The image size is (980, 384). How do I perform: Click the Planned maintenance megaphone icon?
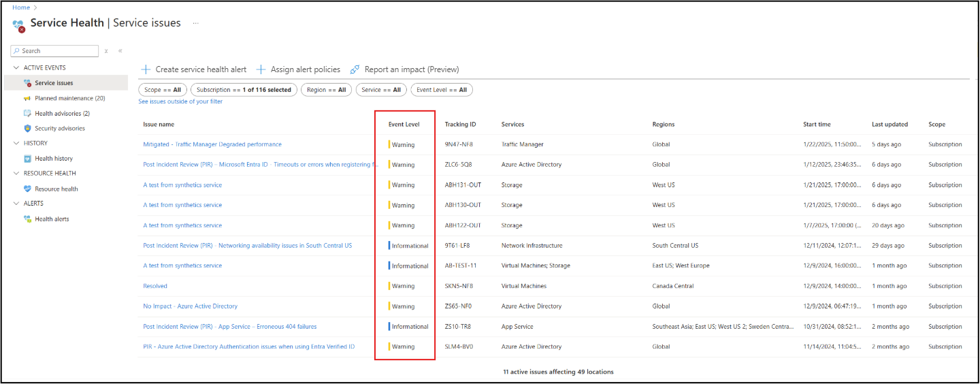coord(27,98)
